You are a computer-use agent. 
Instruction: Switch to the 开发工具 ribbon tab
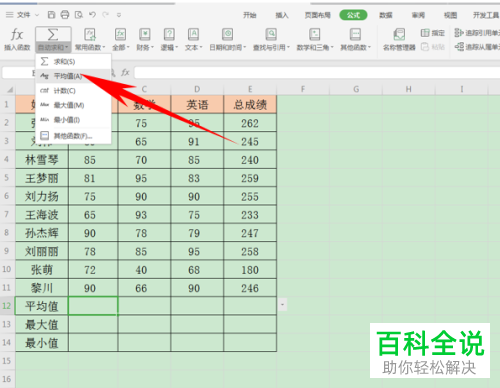tap(486, 15)
